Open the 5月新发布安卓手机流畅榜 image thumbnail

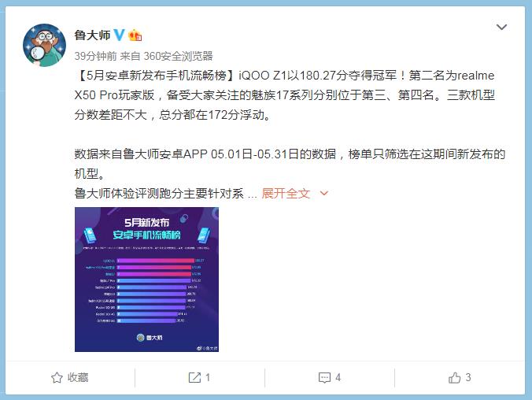[x=146, y=280]
